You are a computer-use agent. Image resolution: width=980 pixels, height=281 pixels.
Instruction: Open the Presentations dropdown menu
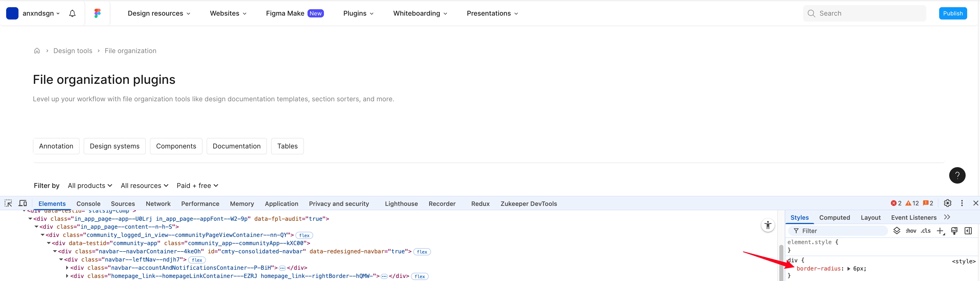(x=492, y=13)
